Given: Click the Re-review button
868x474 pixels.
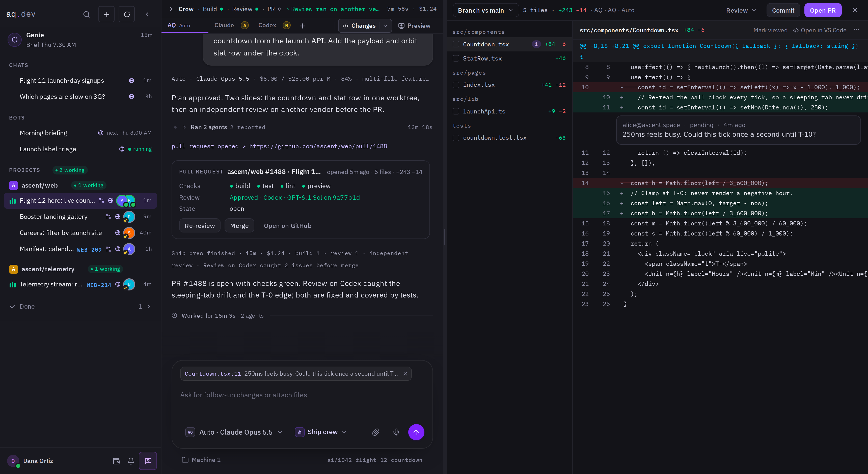Looking at the screenshot, I should coord(200,226).
